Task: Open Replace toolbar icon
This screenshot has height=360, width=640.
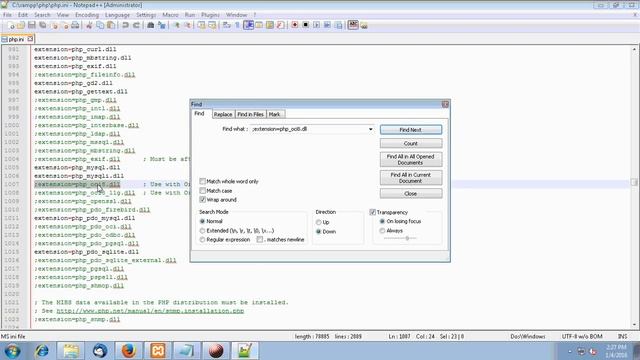Action: (x=162, y=25)
